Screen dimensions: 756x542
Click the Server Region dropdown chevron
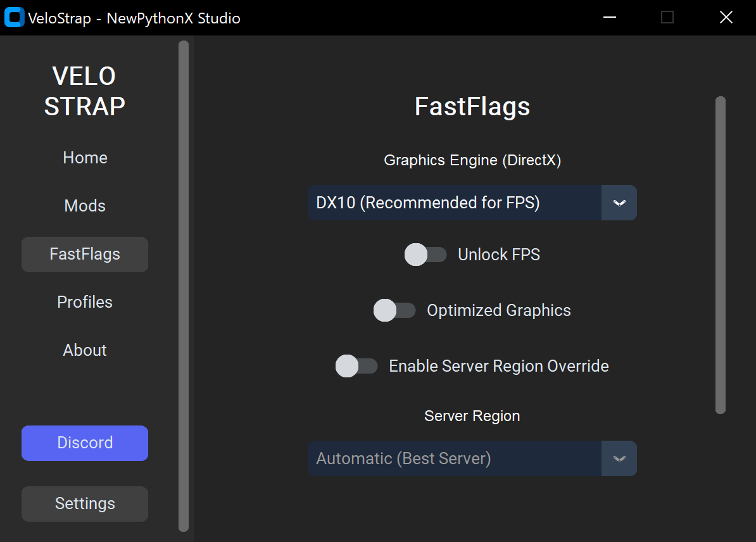[x=619, y=458]
